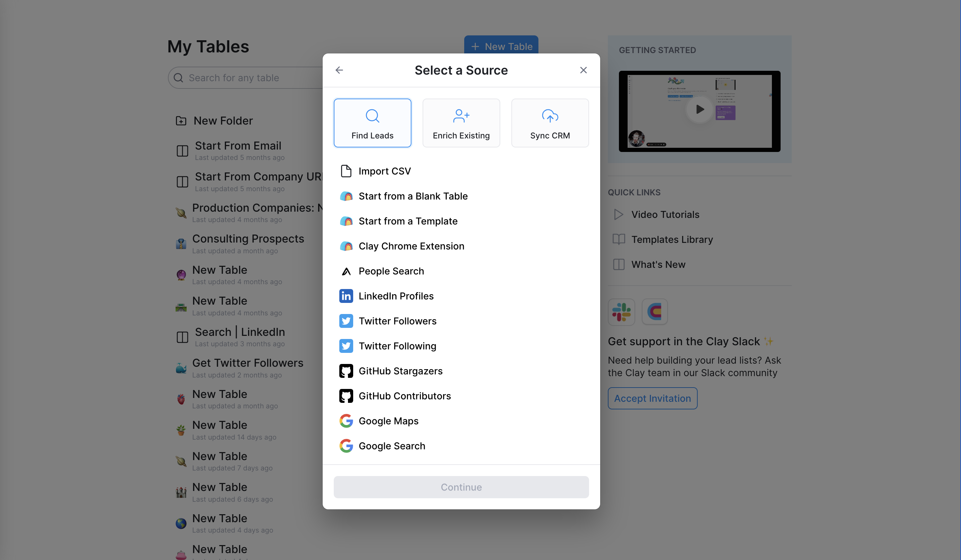Click the Video Tutorials play icon
The image size is (961, 560).
click(x=619, y=215)
